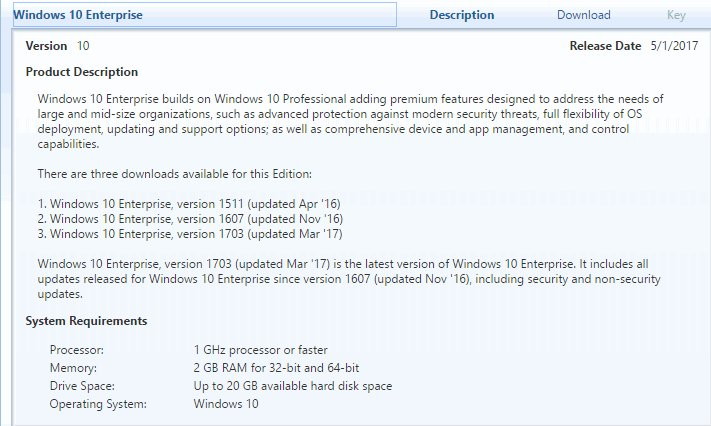Click the paragraph about latest version 1703

coord(349,279)
